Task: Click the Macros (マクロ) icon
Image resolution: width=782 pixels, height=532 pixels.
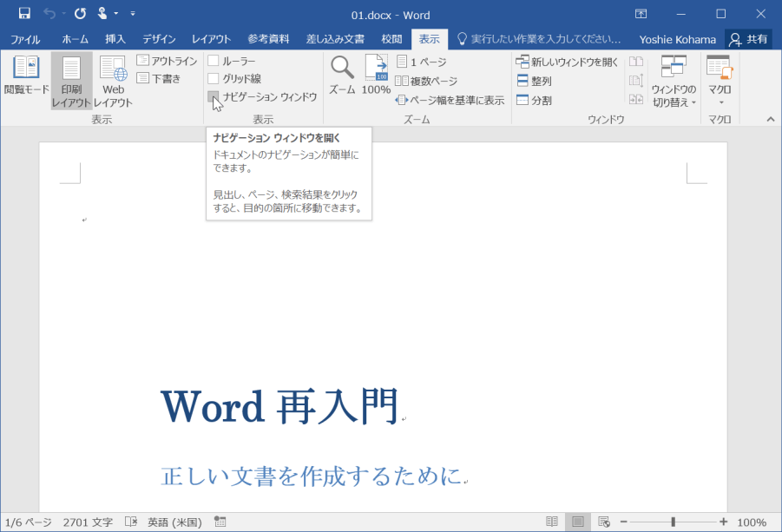Action: [720, 68]
